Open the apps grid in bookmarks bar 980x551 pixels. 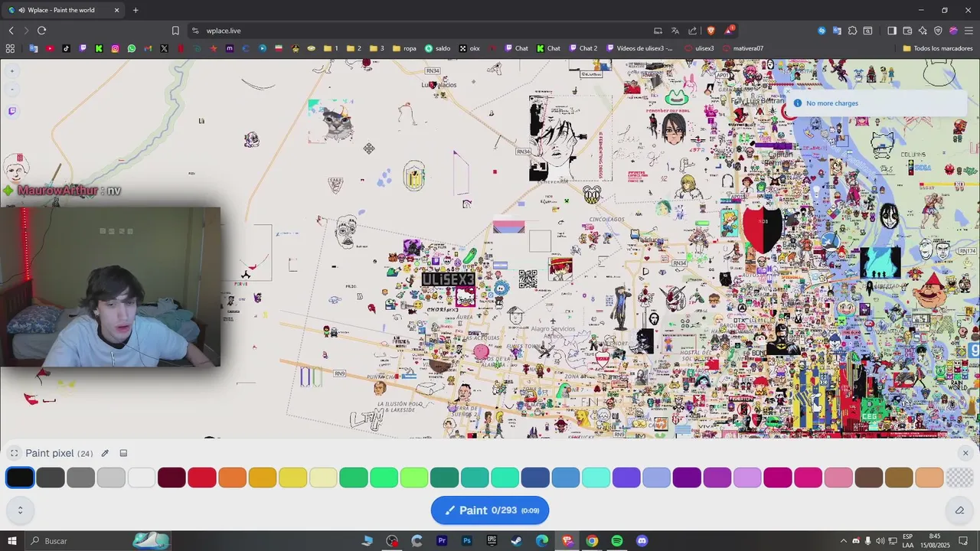10,48
